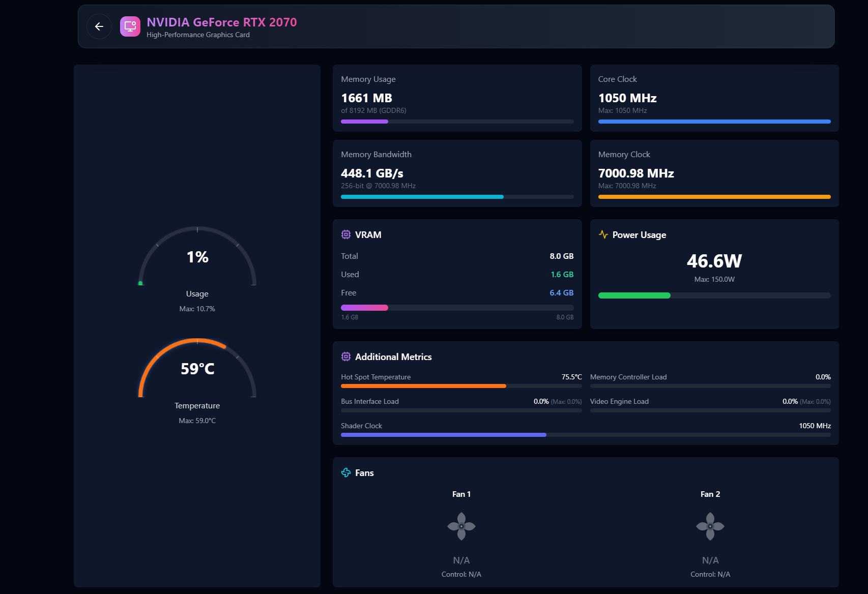Click the orange Memory Clock progress bar
Screen dimensions: 868x594
tap(714, 196)
